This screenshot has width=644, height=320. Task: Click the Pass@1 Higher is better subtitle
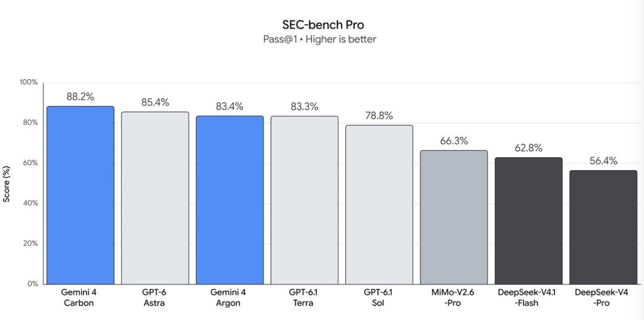pos(320,40)
